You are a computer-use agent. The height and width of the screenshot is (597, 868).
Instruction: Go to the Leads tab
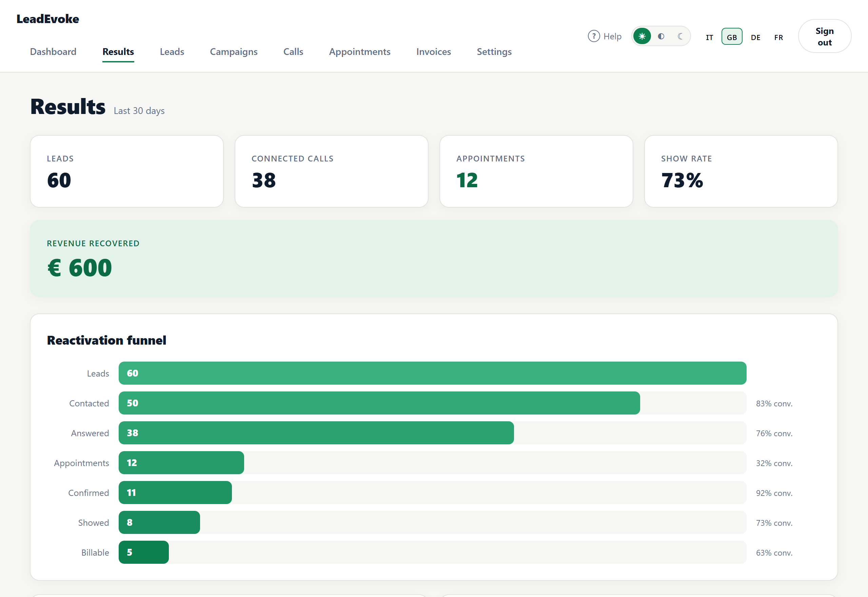[x=172, y=52]
